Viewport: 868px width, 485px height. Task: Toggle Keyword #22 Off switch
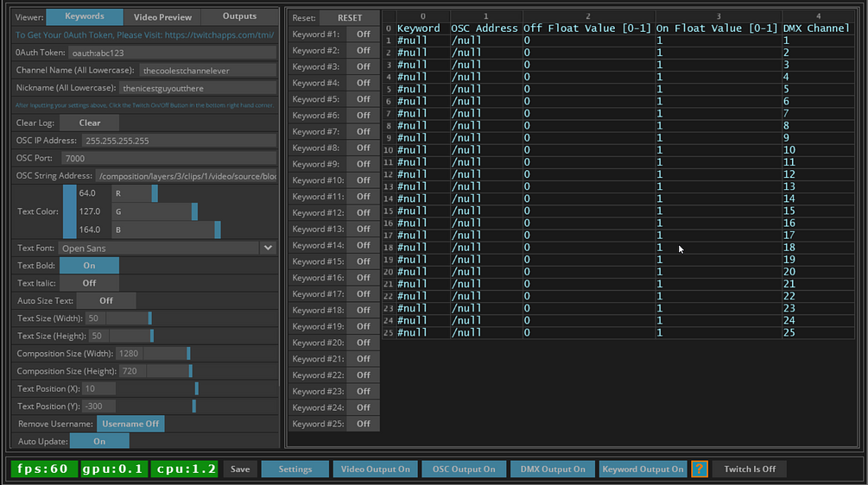[x=363, y=375]
